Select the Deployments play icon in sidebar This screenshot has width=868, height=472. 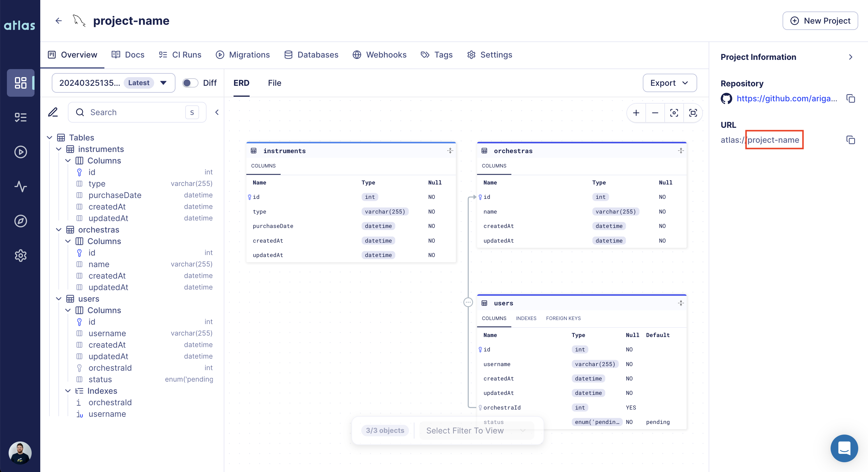(20, 152)
